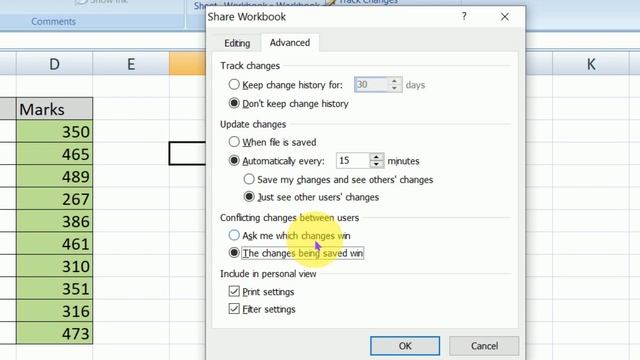The height and width of the screenshot is (360, 640).
Task: Click the Comments ribbon group label
Action: [53, 21]
